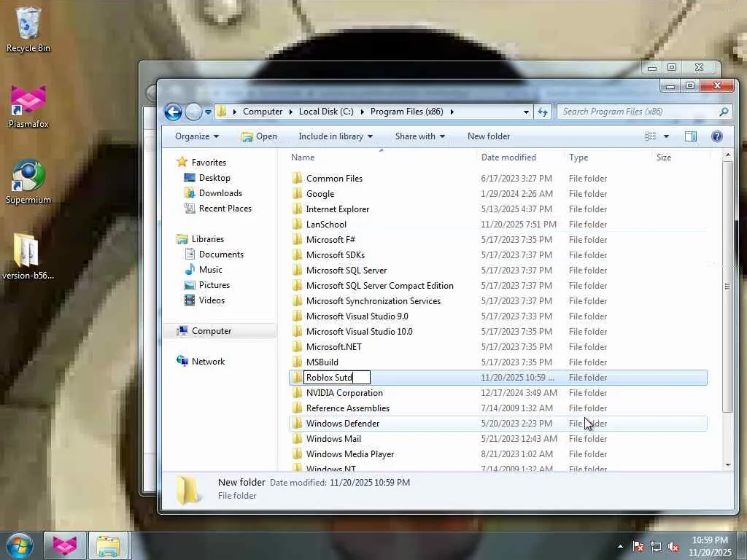
Task: Expand the Include in library menu
Action: point(336,136)
